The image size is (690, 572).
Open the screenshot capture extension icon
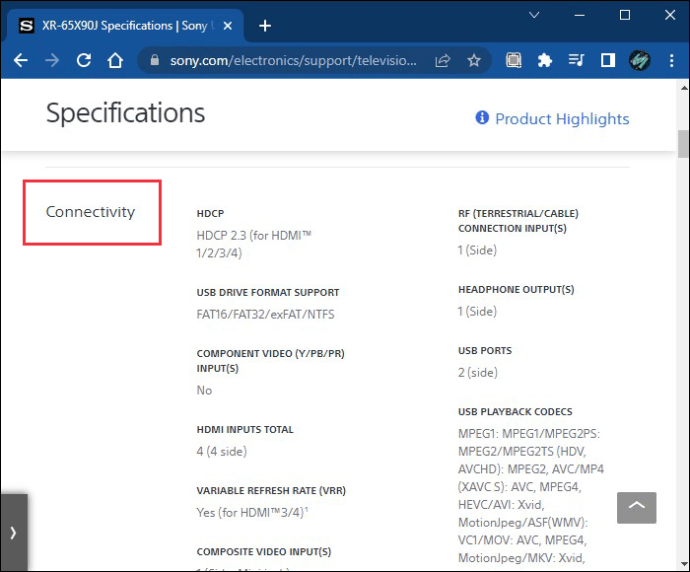513,60
